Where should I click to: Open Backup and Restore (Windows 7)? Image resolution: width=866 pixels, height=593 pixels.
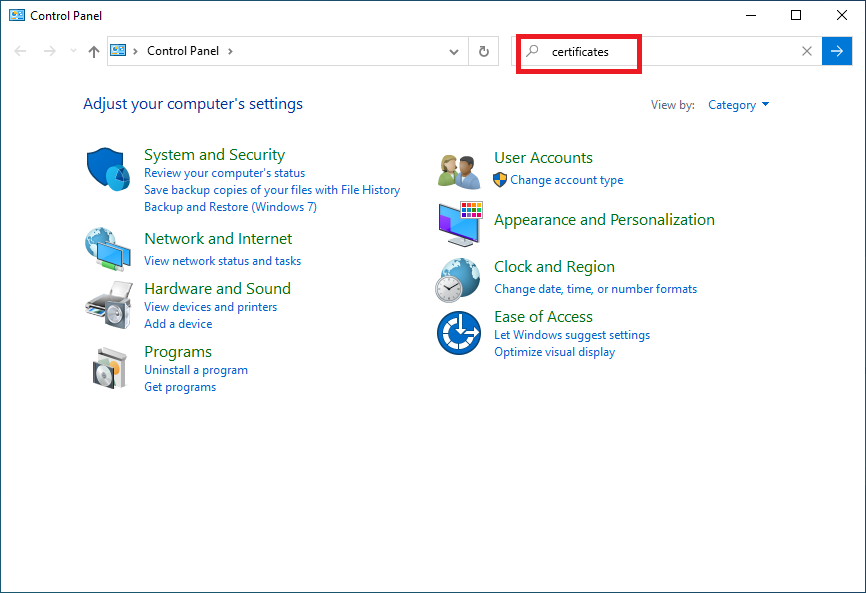point(230,207)
